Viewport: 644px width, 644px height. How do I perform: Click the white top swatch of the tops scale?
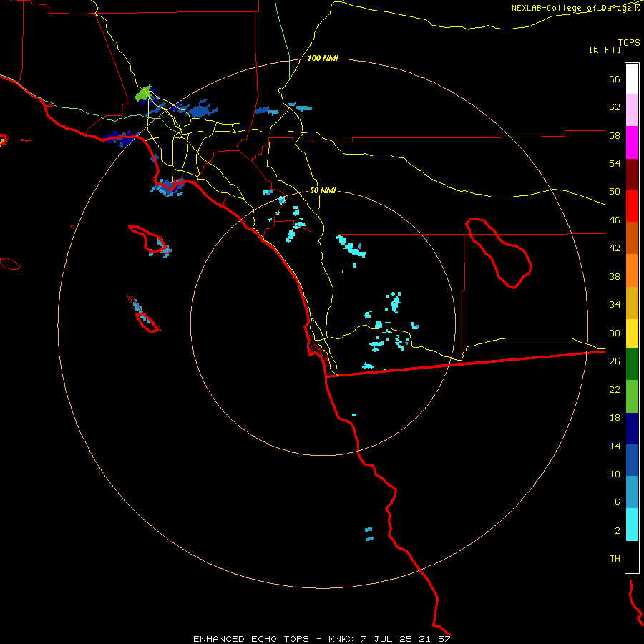(632, 79)
